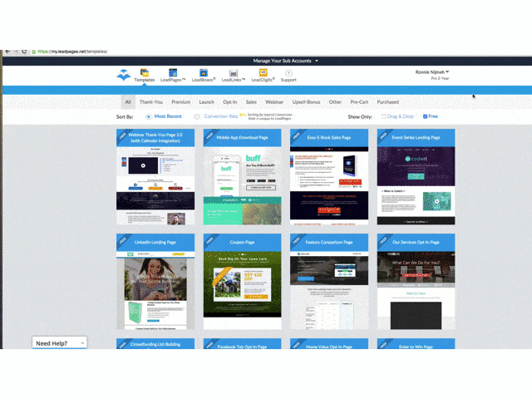Open the LeadPages nav icon

(173, 72)
